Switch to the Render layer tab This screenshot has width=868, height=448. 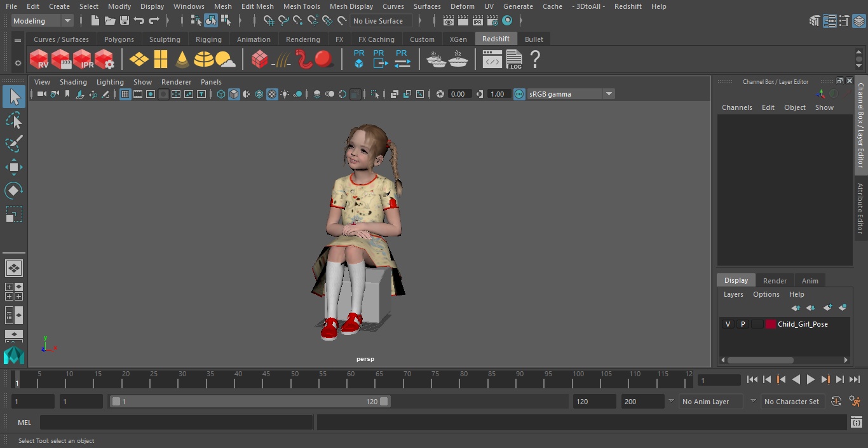[775, 280]
